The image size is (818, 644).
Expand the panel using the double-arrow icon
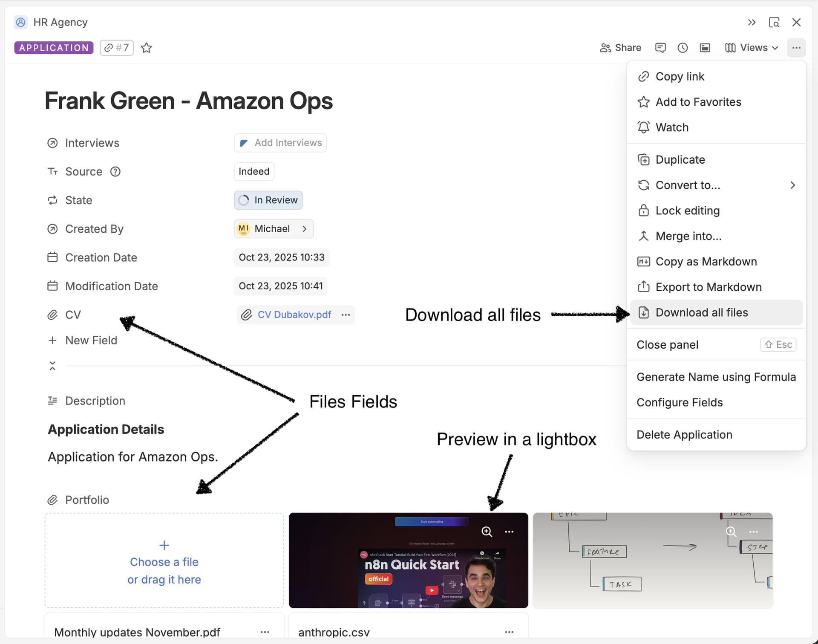pyautogui.click(x=752, y=22)
